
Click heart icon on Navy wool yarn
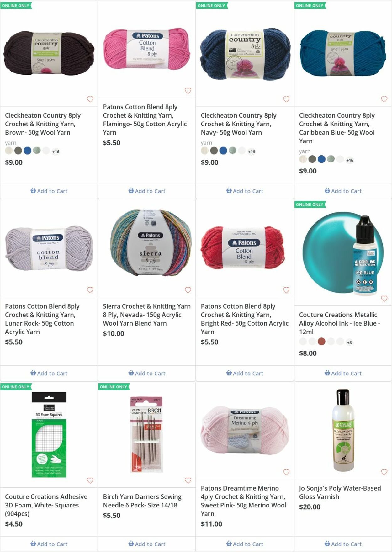point(286,99)
